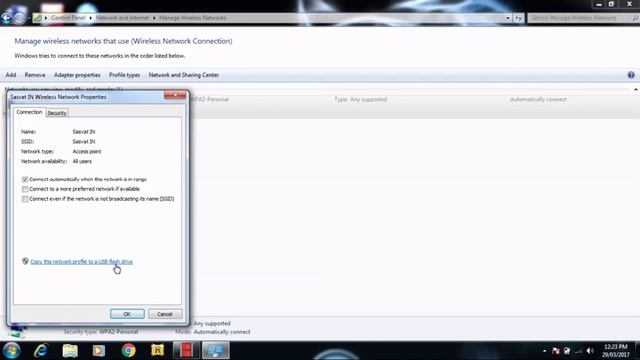Click 'Type: Any supported' in network row
This screenshot has height=360, width=640.
pos(360,99)
